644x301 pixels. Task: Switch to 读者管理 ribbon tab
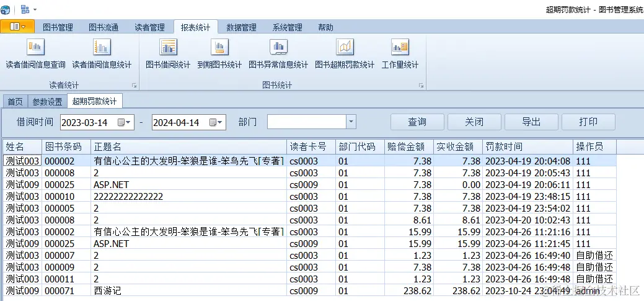click(149, 27)
